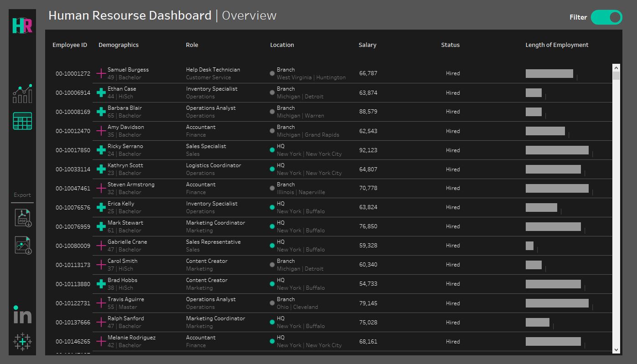
Task: Click Gabrielle Crane's employment length bar
Action: click(x=529, y=246)
